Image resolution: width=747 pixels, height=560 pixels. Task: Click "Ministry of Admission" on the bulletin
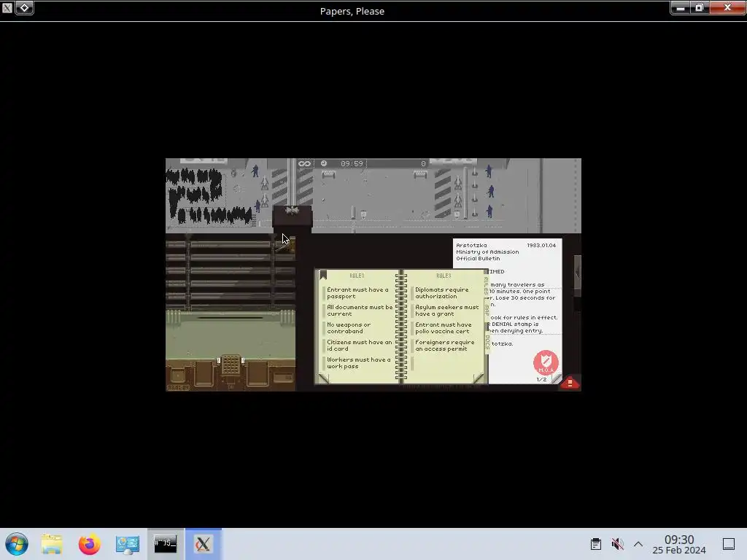[x=487, y=252]
